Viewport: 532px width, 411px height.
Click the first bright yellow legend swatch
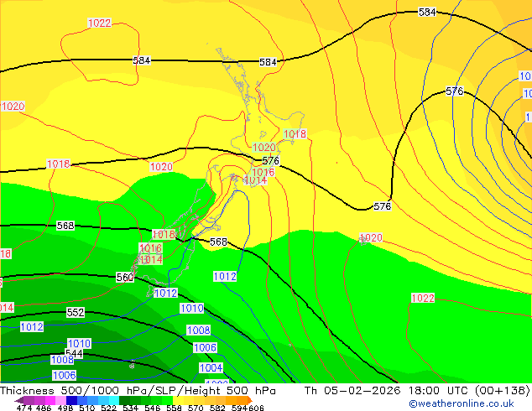(178, 400)
